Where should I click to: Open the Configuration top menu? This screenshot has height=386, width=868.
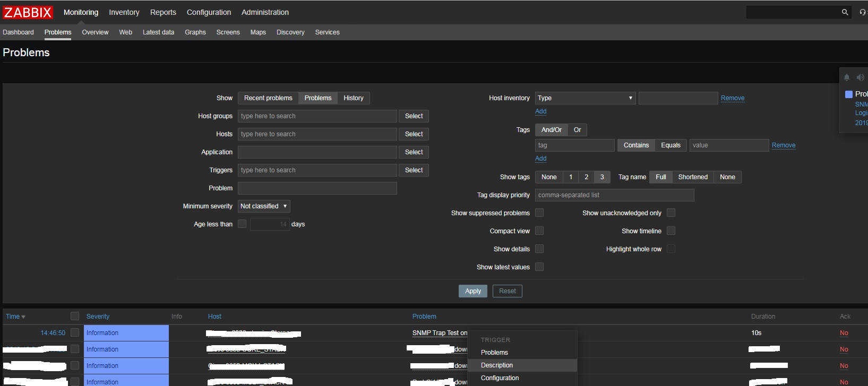pyautogui.click(x=209, y=12)
